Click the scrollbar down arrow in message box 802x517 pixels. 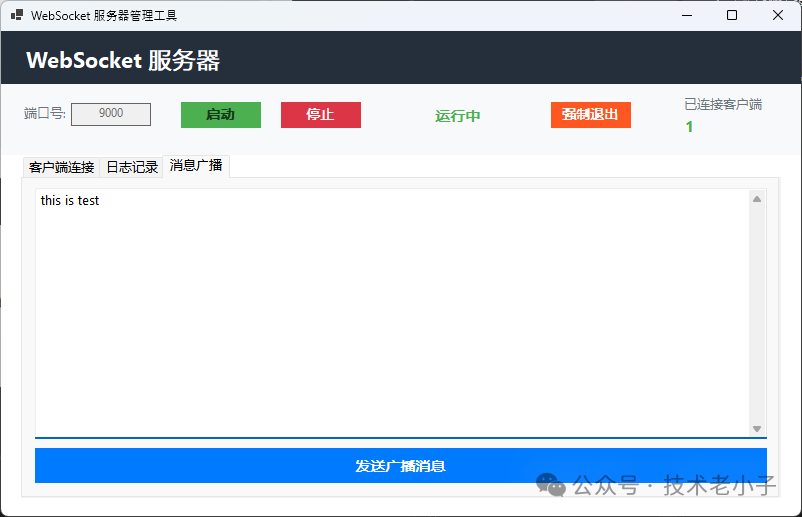(x=757, y=428)
